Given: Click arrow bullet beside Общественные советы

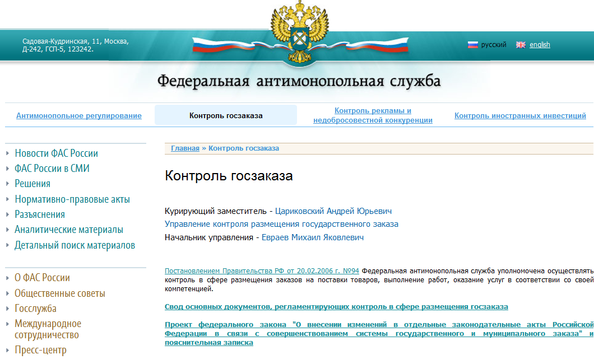Looking at the screenshot, I should point(8,293).
